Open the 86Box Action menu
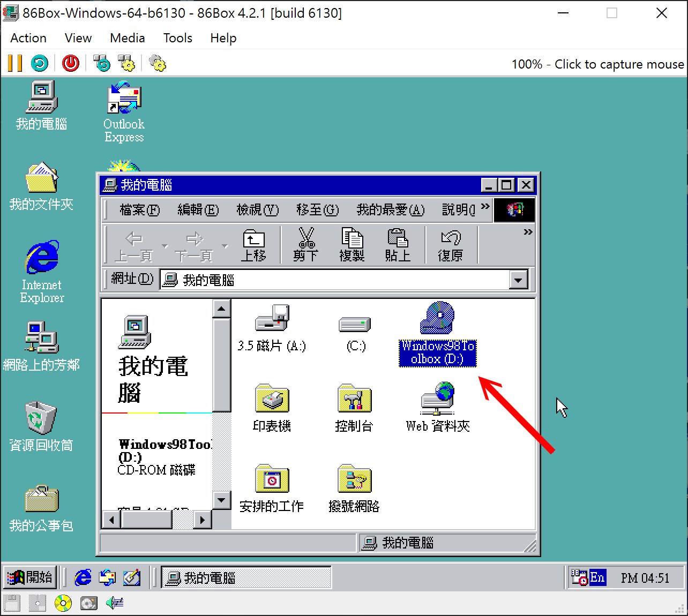Viewport: 688px width, 616px height. 28,38
